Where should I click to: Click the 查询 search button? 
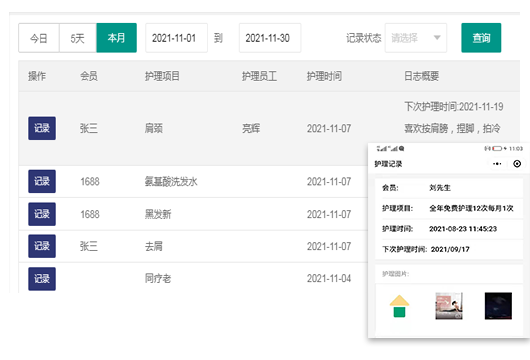pos(481,38)
